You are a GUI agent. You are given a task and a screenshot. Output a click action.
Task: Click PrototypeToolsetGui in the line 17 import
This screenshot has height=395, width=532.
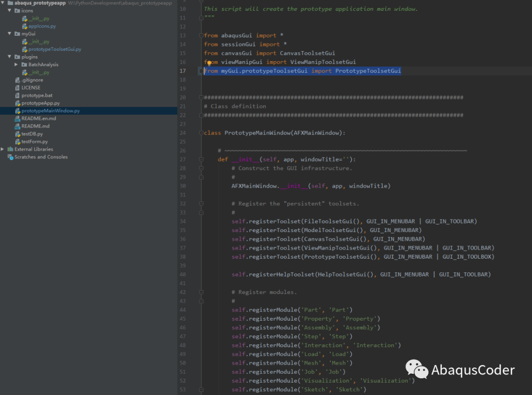point(368,70)
